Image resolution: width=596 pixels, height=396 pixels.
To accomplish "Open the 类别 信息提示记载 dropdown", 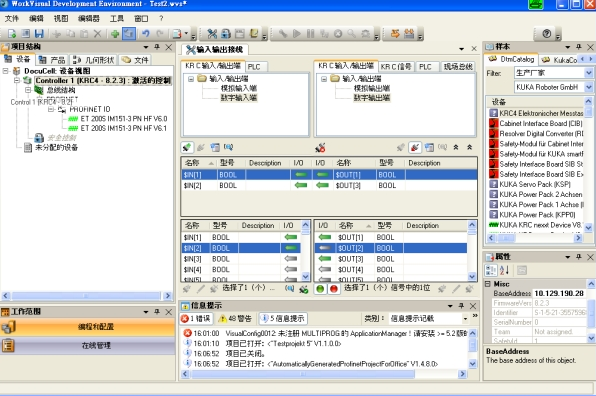I will (465, 318).
